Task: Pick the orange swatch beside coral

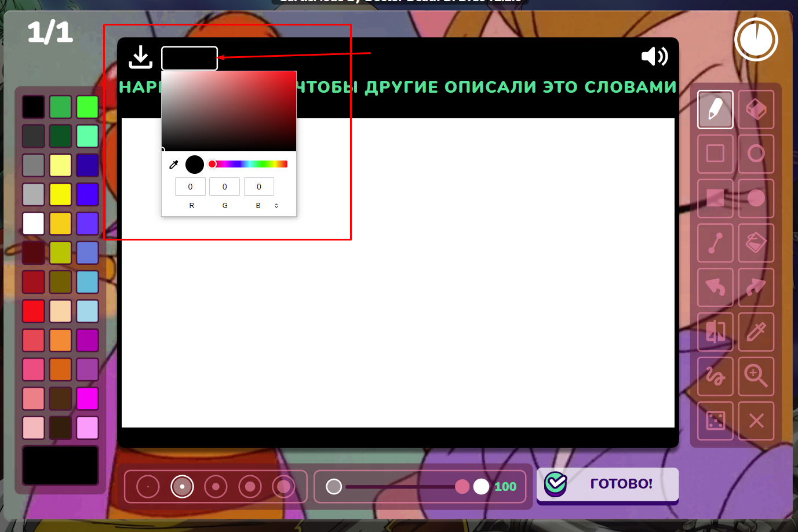Action: [x=60, y=340]
